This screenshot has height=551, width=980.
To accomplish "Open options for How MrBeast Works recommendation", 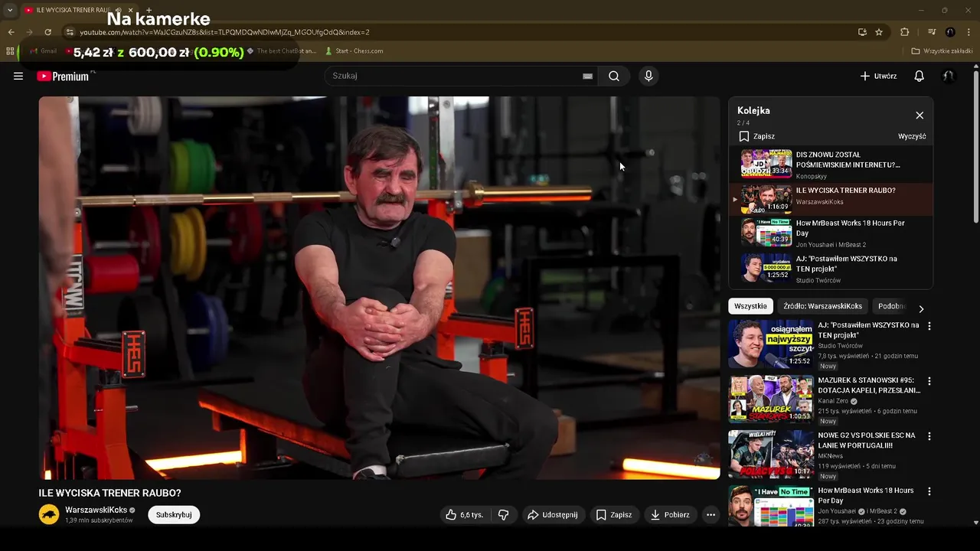I will [929, 491].
